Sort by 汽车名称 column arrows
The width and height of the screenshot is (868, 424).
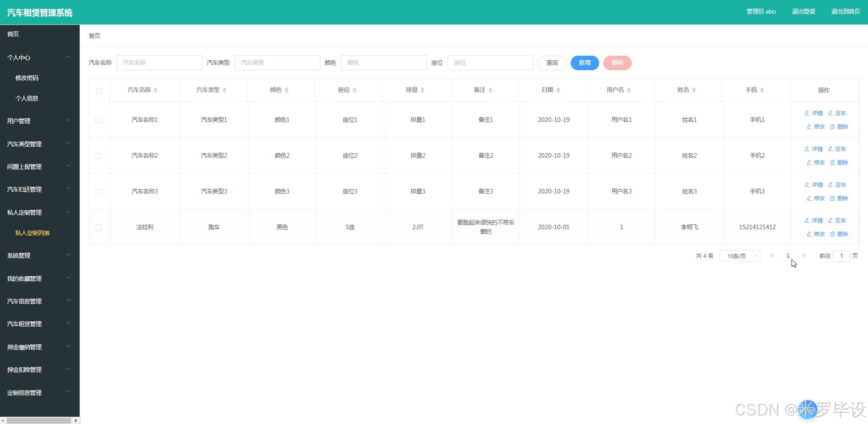[x=155, y=90]
